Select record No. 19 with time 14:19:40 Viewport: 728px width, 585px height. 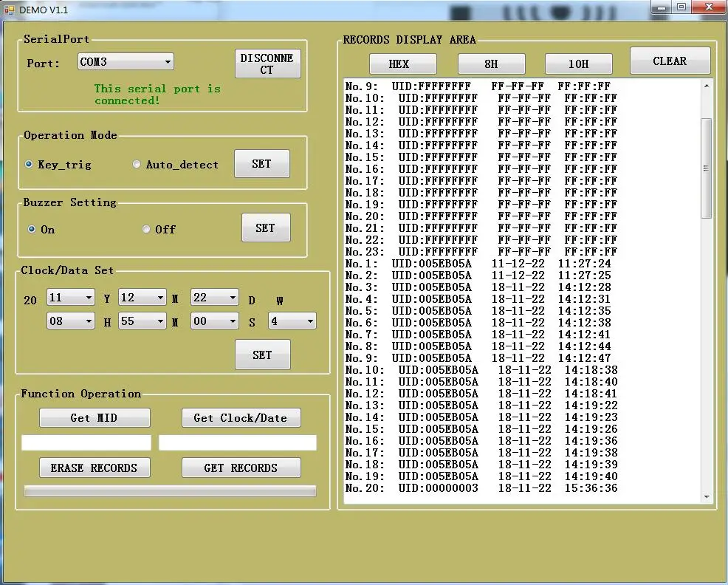click(x=481, y=476)
